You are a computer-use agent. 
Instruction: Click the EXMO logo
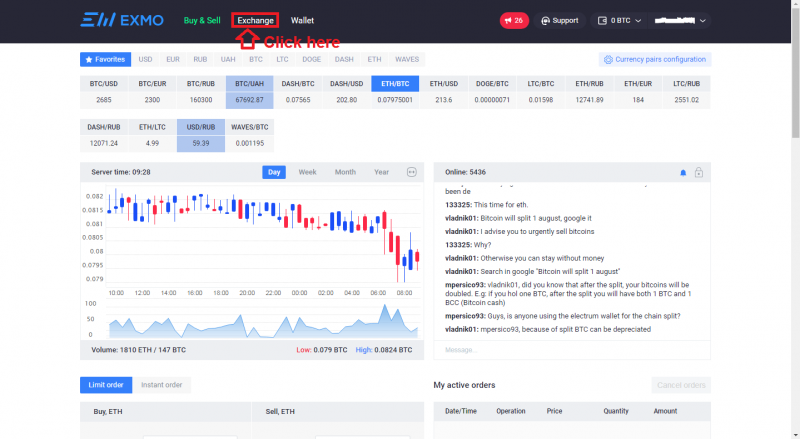tap(122, 20)
